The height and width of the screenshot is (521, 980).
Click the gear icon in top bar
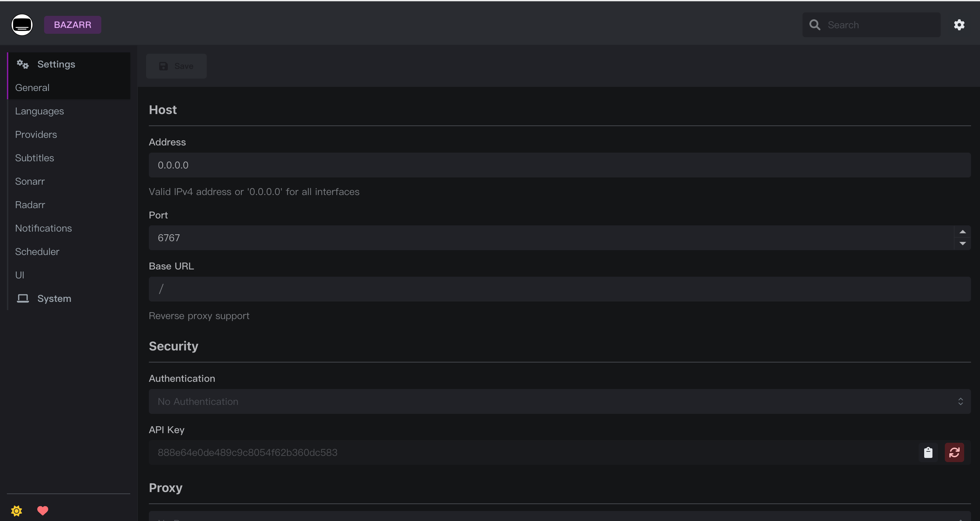[959, 25]
